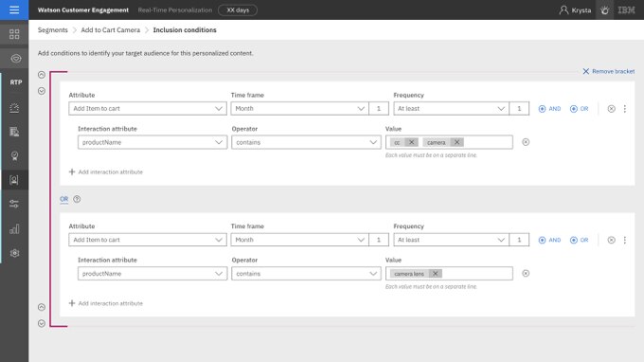Edit time frame number in first condition
644x362 pixels.
coord(379,108)
